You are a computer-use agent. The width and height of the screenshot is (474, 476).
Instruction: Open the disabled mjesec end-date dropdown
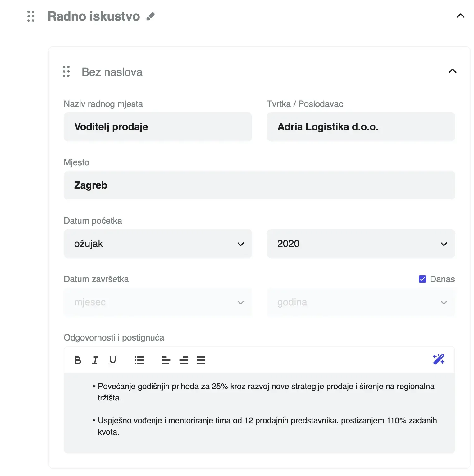157,302
